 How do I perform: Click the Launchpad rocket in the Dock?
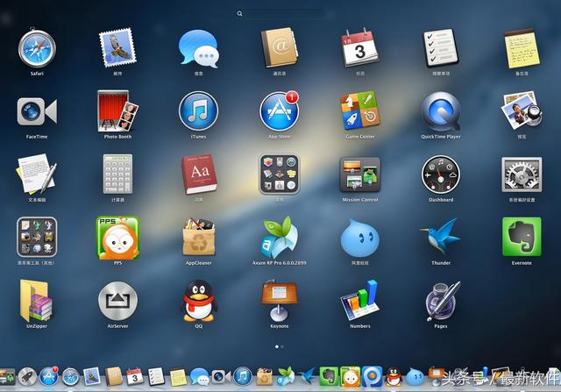(27, 376)
